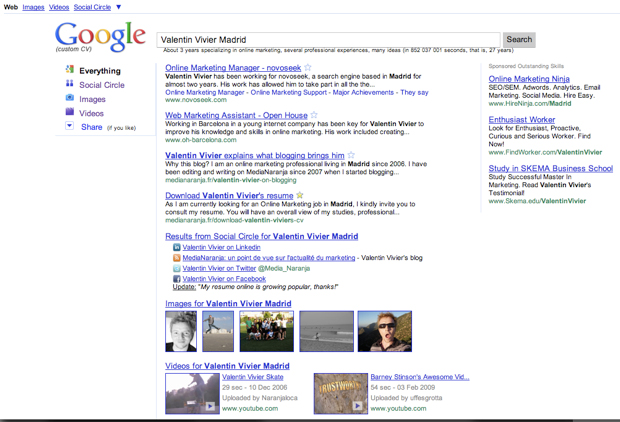Viewport: 620px width, 422px height.
Task: Star the Web Marketing Assistant result
Action: [314, 116]
